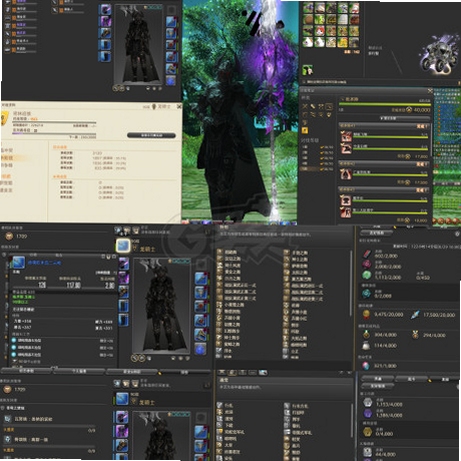The image size is (461, 461).
Task: Click the 龙骑士 job name in middle Character window
Action: click(147, 249)
